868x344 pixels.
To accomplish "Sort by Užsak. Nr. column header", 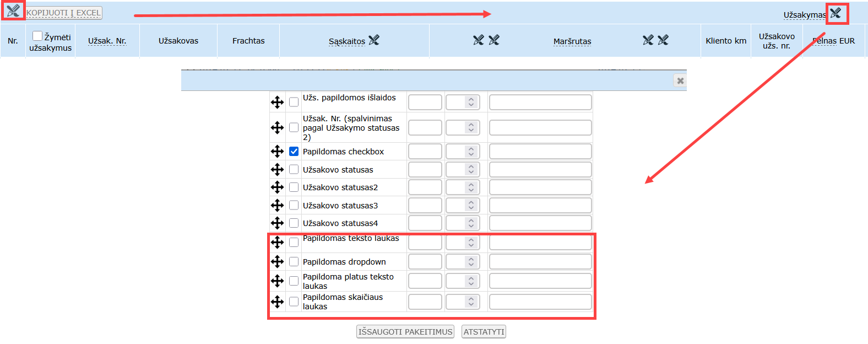I will pos(107,41).
